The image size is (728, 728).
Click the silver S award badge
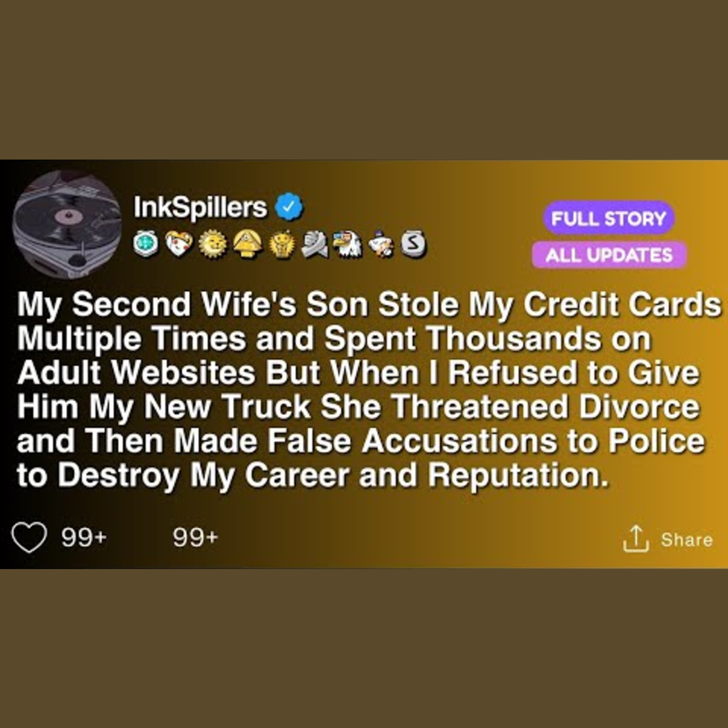[x=413, y=244]
